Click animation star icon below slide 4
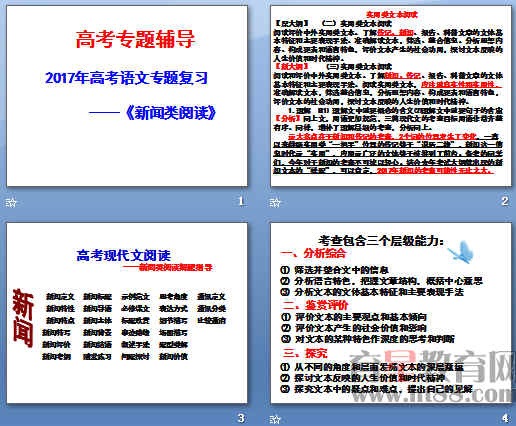Viewport: 516px width, 426px height. click(x=275, y=419)
